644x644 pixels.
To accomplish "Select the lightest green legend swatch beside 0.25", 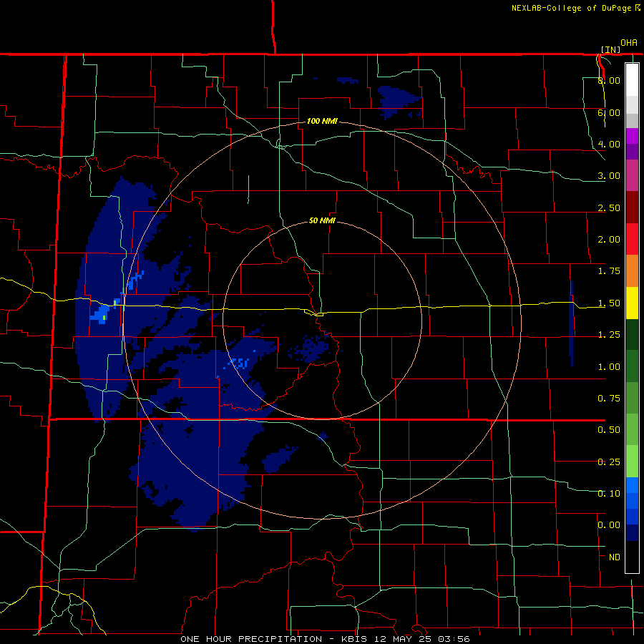I will 632,462.
